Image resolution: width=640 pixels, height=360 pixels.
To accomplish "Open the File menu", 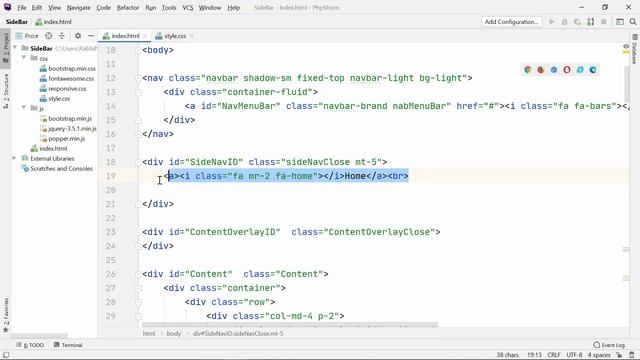I will (x=22, y=7).
